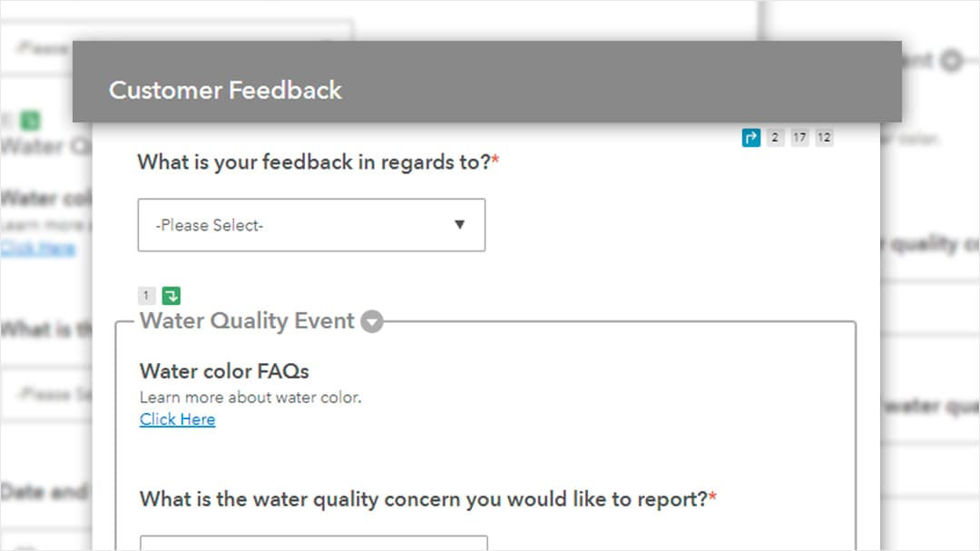Click the Water Quality Event group title

tap(247, 321)
